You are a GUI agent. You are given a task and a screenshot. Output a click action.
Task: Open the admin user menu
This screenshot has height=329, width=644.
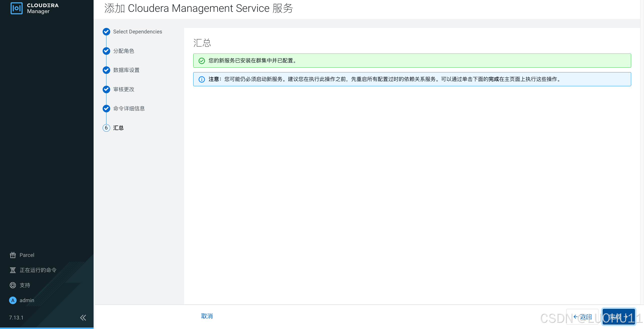click(27, 300)
